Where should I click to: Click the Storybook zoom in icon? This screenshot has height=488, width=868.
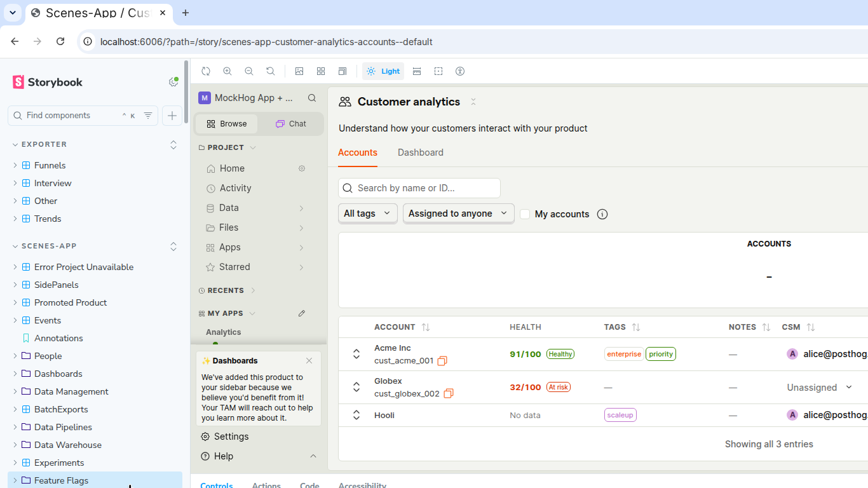(227, 71)
